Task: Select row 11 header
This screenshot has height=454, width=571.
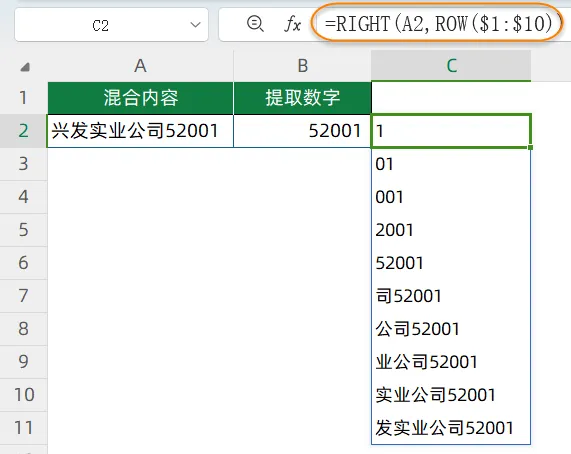Action: (24, 428)
